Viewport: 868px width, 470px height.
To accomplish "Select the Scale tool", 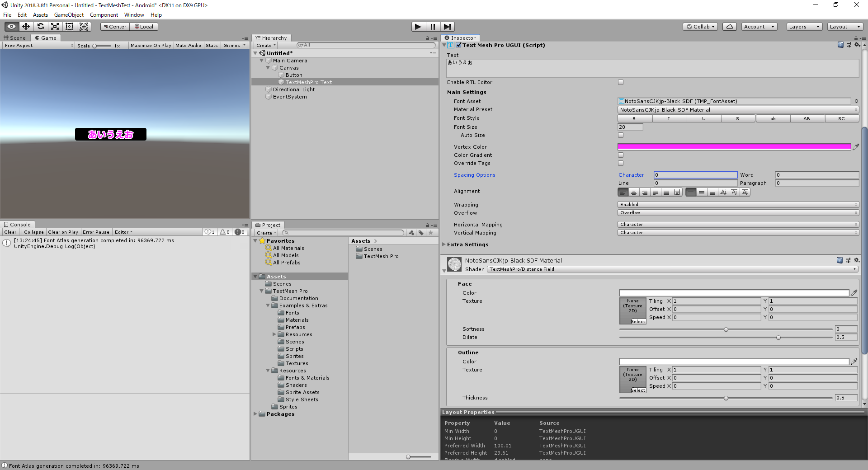I will click(55, 27).
